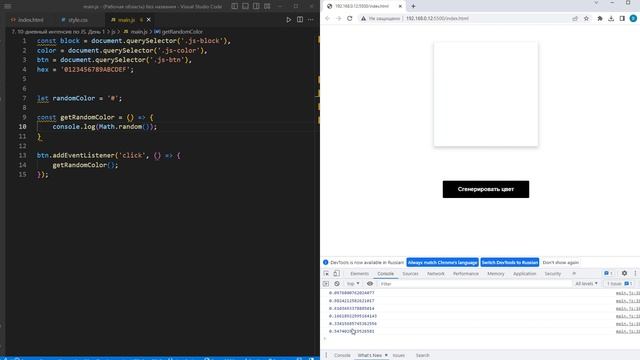
Task: Open customize layout icon in VS Code
Action: click(x=267, y=6)
